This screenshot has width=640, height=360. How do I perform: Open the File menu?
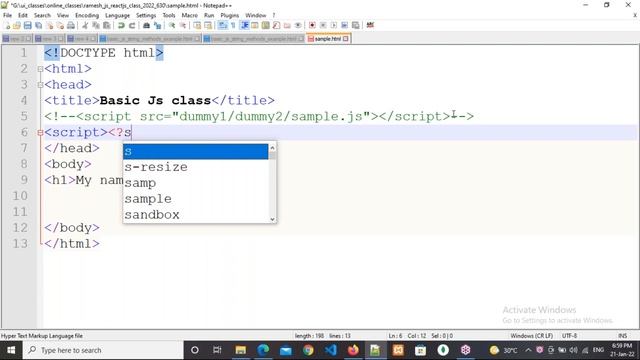point(7,15)
